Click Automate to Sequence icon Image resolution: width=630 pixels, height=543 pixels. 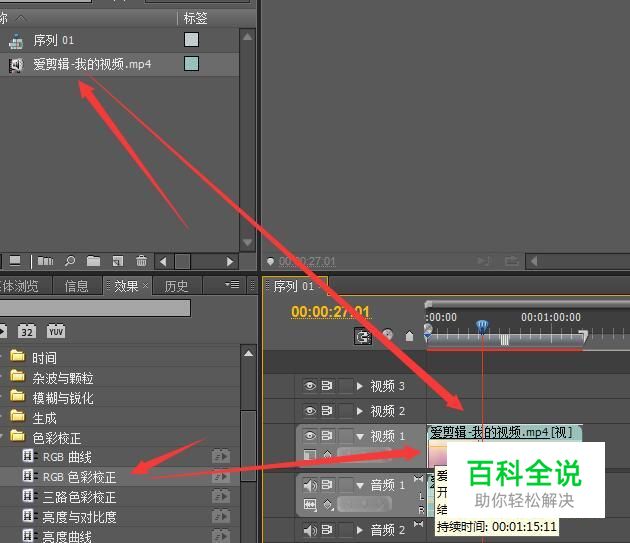click(x=45, y=261)
